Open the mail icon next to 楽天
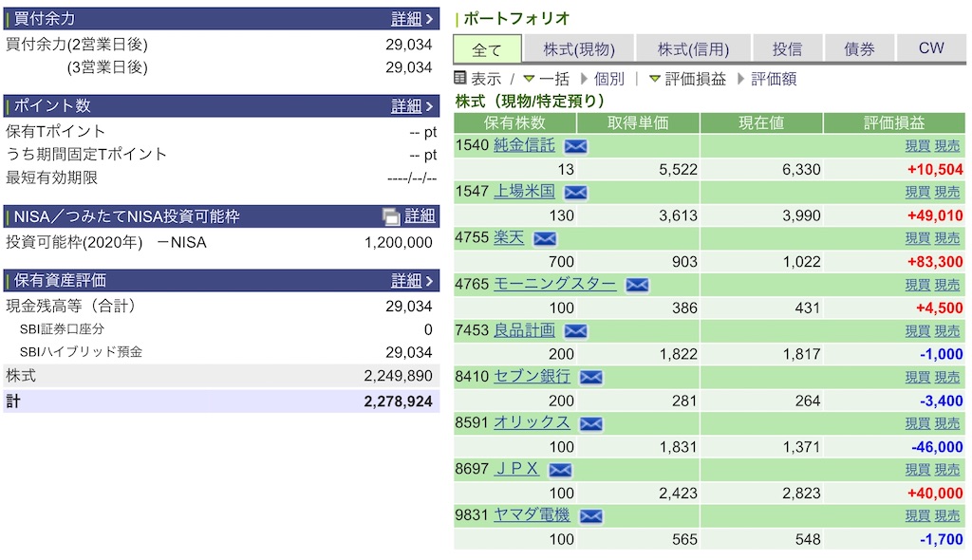Image resolution: width=972 pixels, height=560 pixels. click(545, 239)
